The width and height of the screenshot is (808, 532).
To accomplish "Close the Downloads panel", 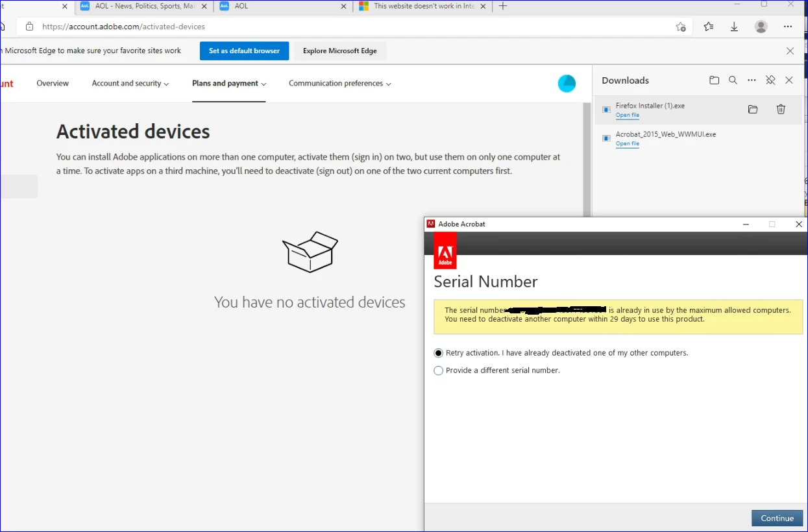I will 789,80.
